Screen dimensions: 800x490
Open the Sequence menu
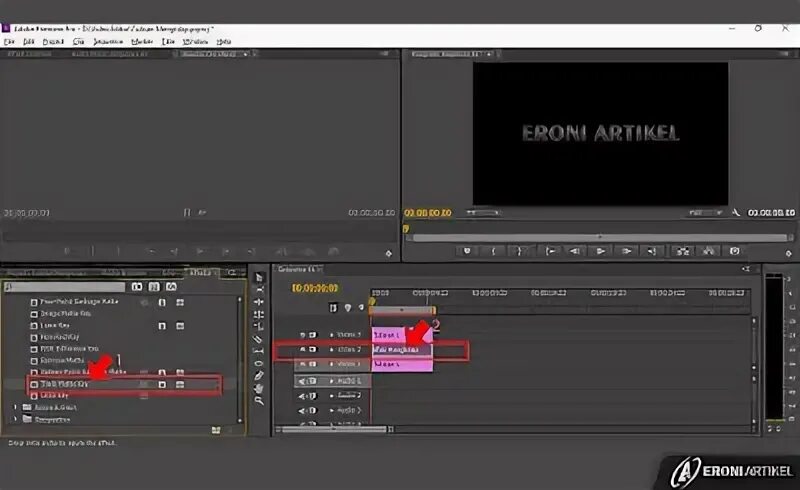coord(108,41)
